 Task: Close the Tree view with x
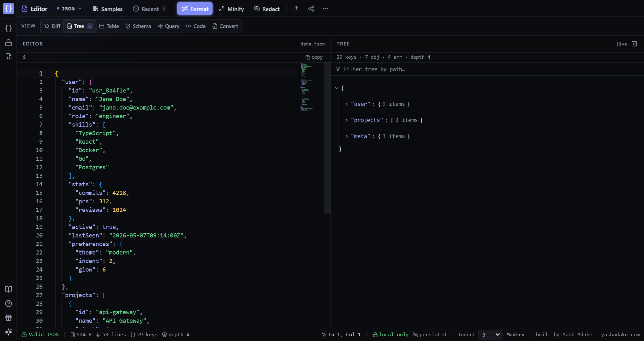(x=90, y=27)
